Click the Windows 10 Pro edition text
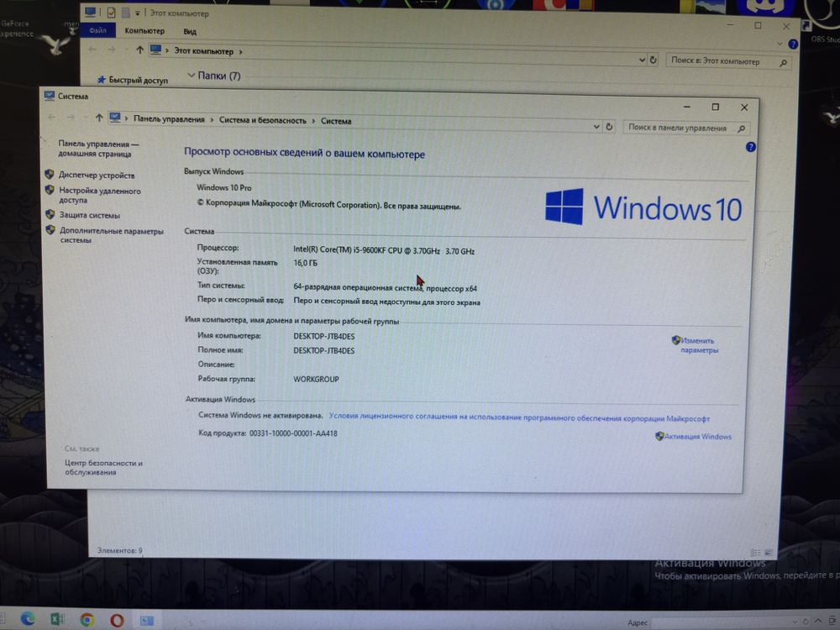Viewport: 840px width, 630px height. pos(224,187)
